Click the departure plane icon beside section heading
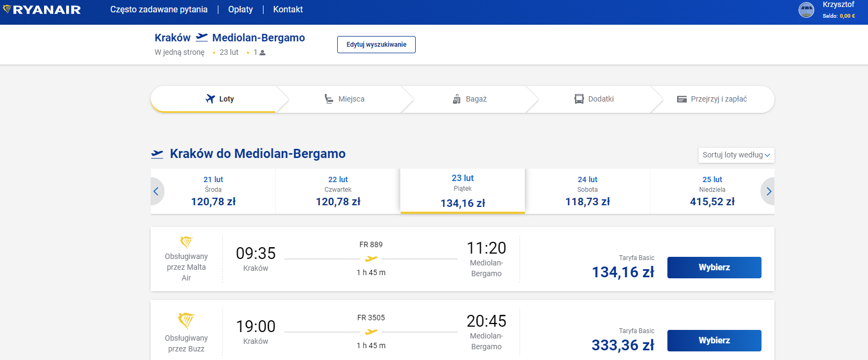This screenshot has width=868, height=360. pos(157,154)
